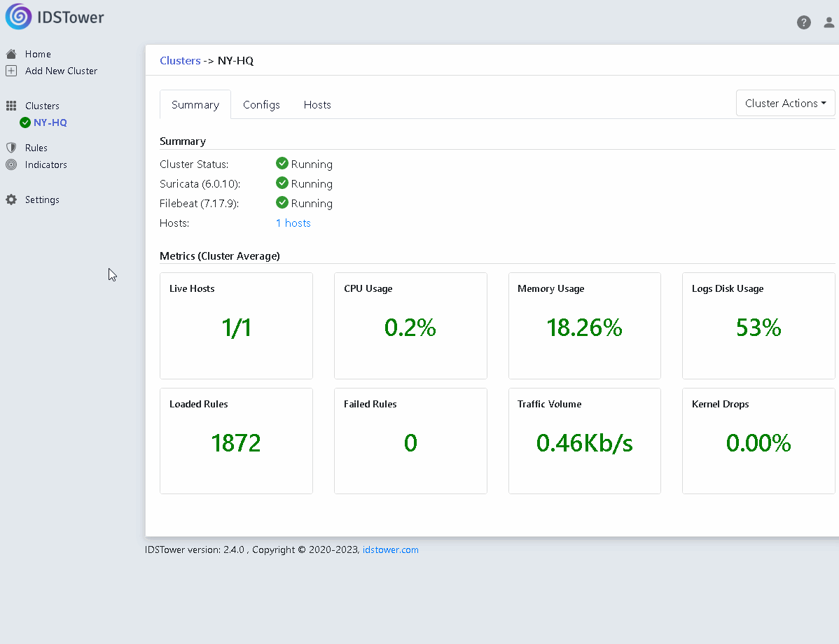The width and height of the screenshot is (839, 644).
Task: Open the help question mark icon
Action: point(804,22)
